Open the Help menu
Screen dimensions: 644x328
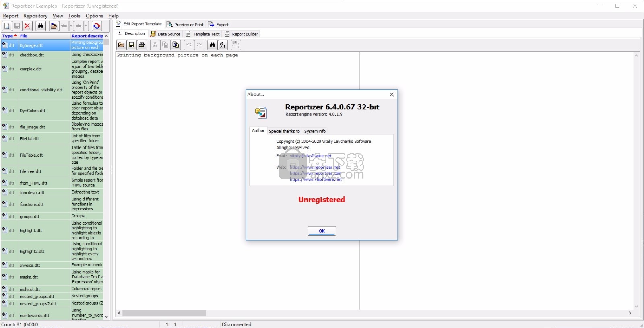[114, 16]
